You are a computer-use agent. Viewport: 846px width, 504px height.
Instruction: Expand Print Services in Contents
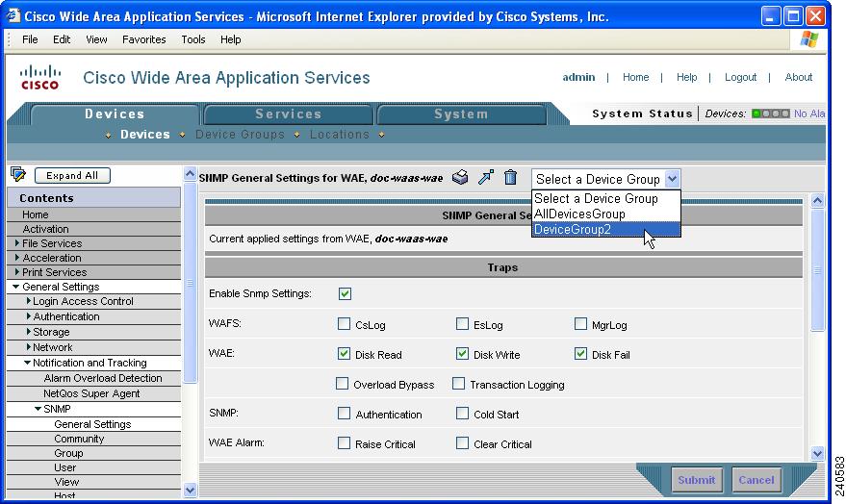click(17, 272)
